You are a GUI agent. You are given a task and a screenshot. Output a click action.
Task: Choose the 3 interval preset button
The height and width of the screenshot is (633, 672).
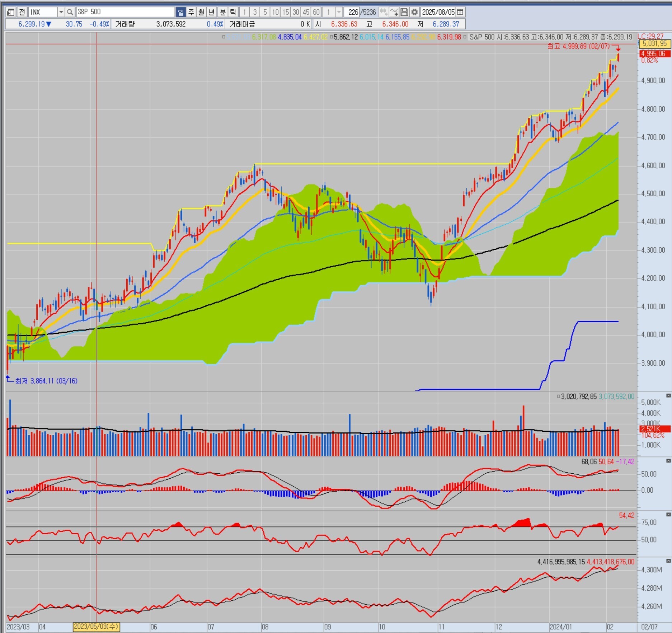[x=255, y=12]
